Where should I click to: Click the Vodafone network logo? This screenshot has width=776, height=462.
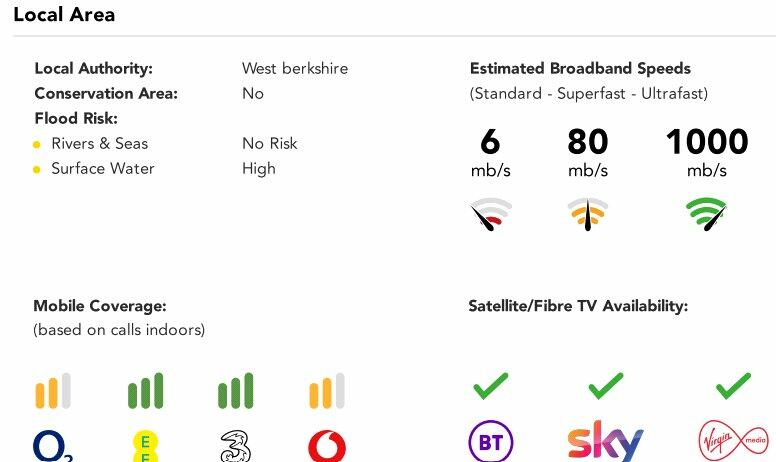pyautogui.click(x=327, y=446)
